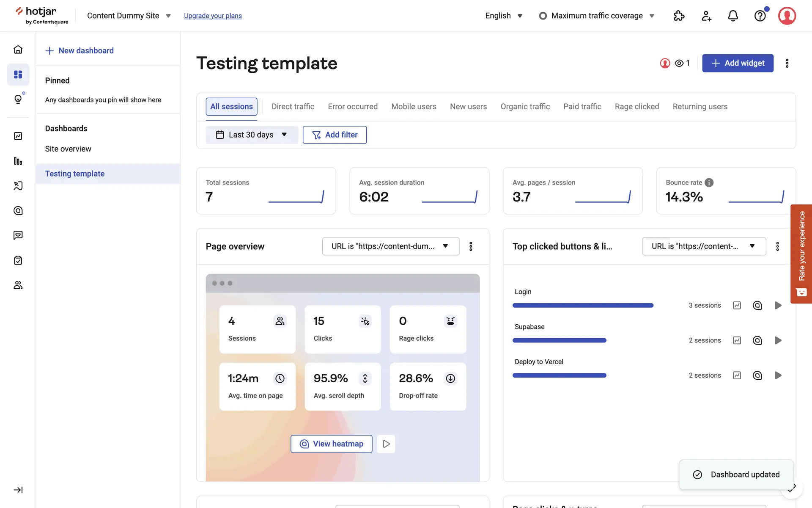Expand the sidebar with arrow icon
812x508 pixels.
click(18, 490)
